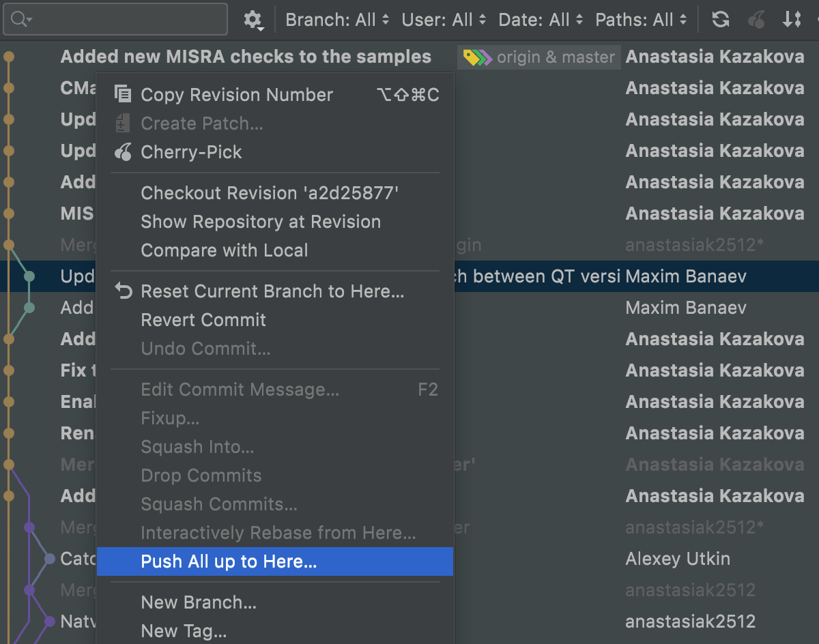819x644 pixels.
Task: Click the sort/intellisort arrows icon in toolbar
Action: point(792,19)
